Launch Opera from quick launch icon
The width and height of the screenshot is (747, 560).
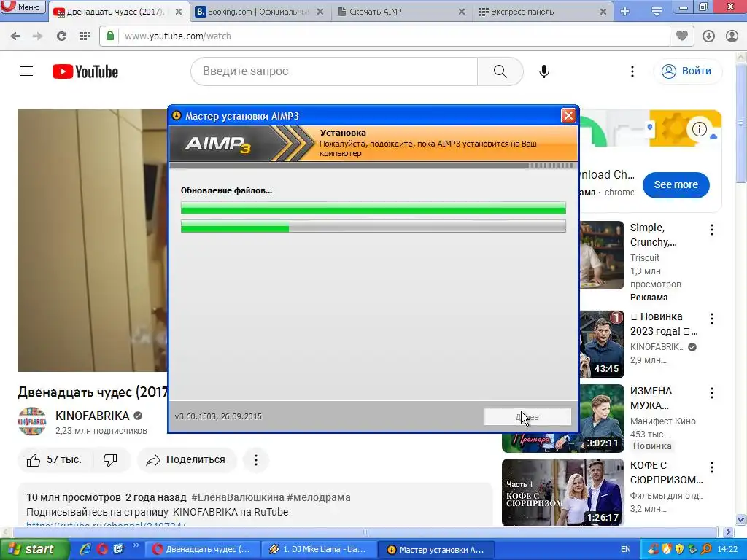(102, 549)
